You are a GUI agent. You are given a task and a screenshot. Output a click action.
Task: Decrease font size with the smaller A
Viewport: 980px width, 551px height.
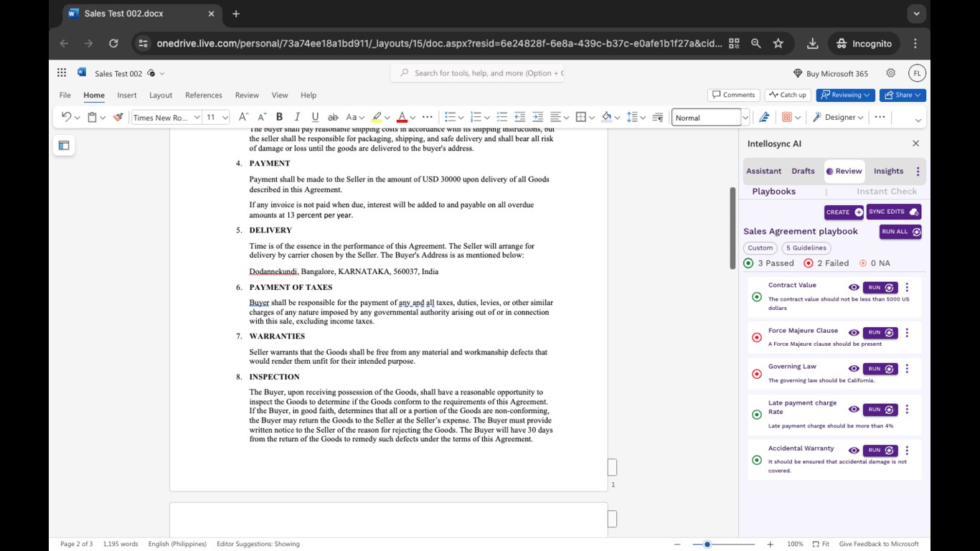[x=262, y=117]
